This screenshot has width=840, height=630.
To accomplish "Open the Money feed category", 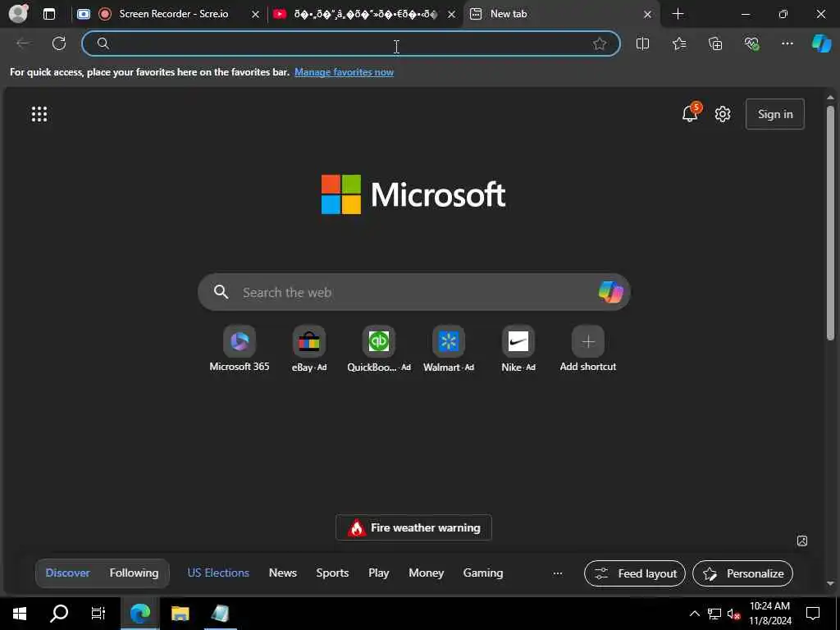I will tap(426, 573).
